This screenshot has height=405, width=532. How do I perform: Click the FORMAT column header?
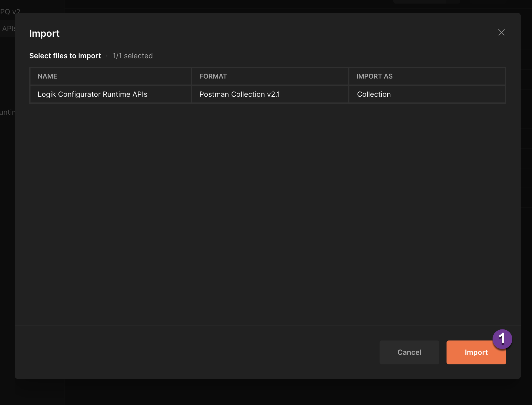tap(213, 76)
